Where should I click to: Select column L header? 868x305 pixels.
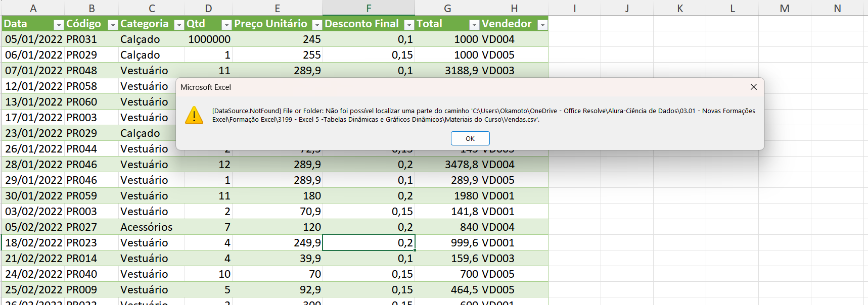[732, 8]
